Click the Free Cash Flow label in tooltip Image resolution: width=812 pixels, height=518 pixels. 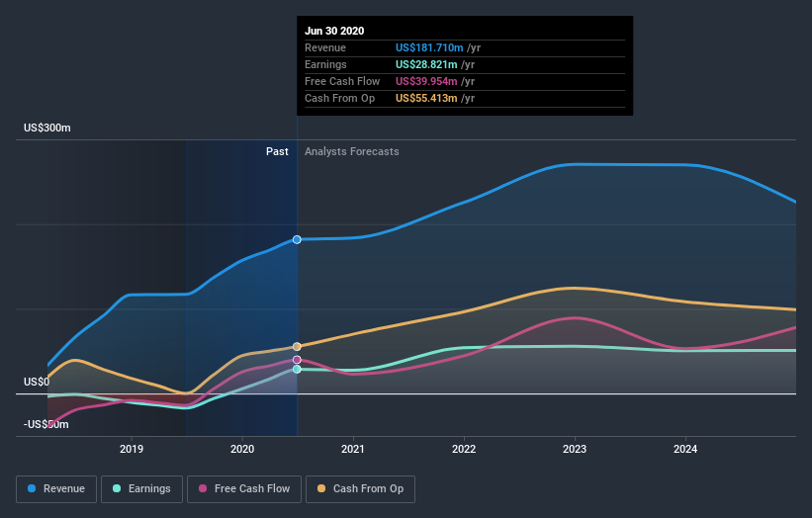coord(342,81)
